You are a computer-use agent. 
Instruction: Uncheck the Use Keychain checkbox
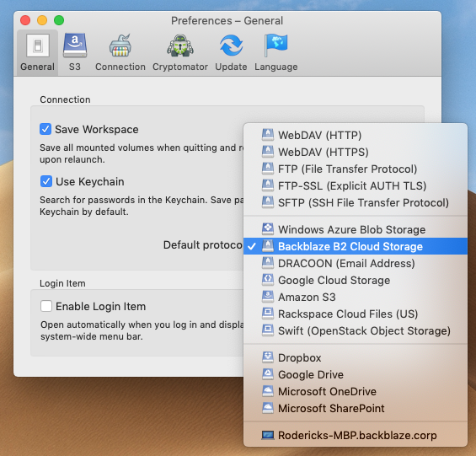(x=46, y=181)
